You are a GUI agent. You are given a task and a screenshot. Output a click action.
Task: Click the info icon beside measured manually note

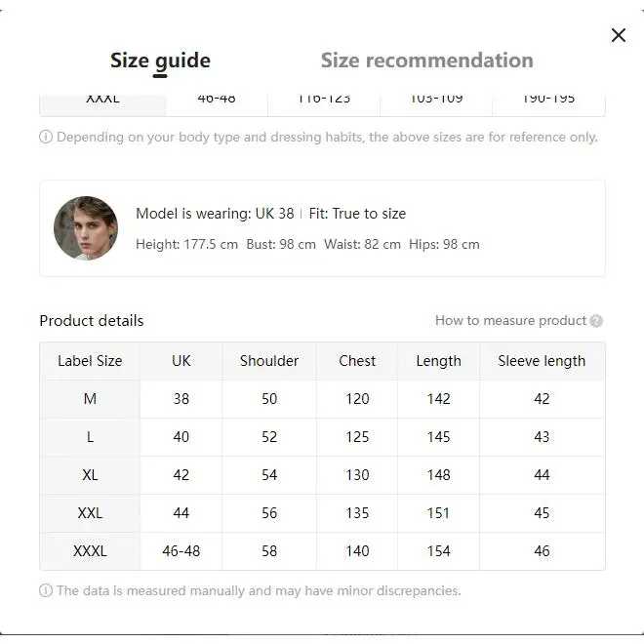coord(46,590)
